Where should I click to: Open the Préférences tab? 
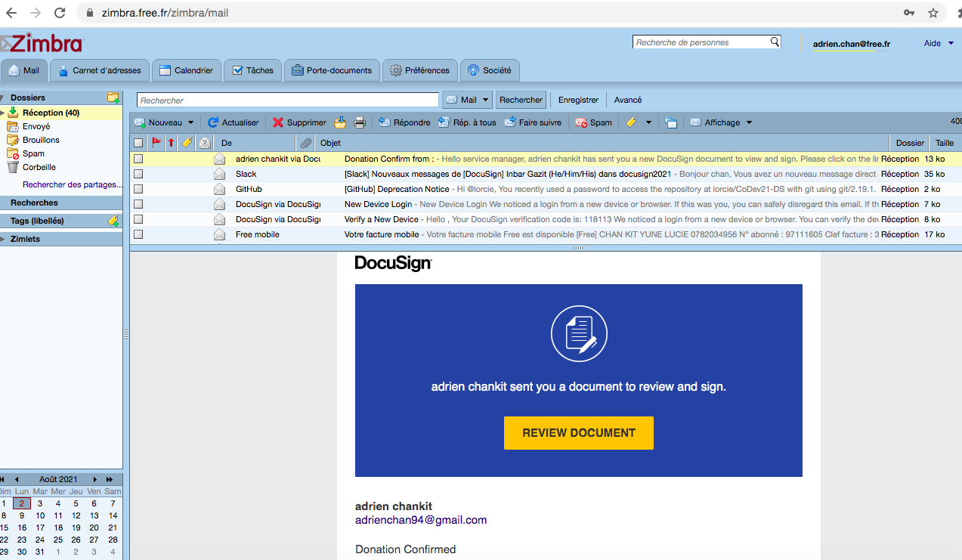coord(420,70)
